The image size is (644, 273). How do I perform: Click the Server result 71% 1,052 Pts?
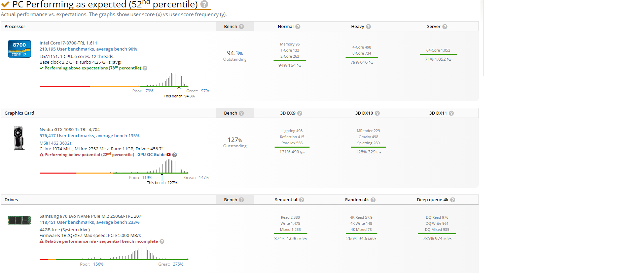tap(438, 59)
